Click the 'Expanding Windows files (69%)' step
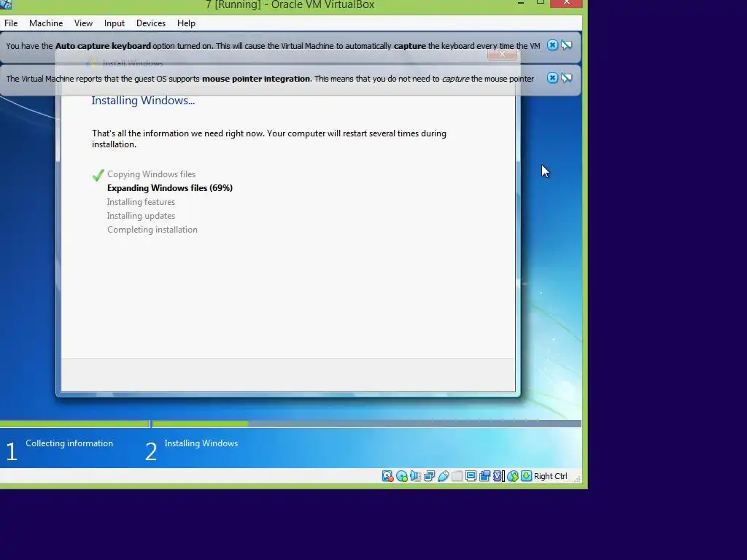This screenshot has height=560, width=747. 169,188
